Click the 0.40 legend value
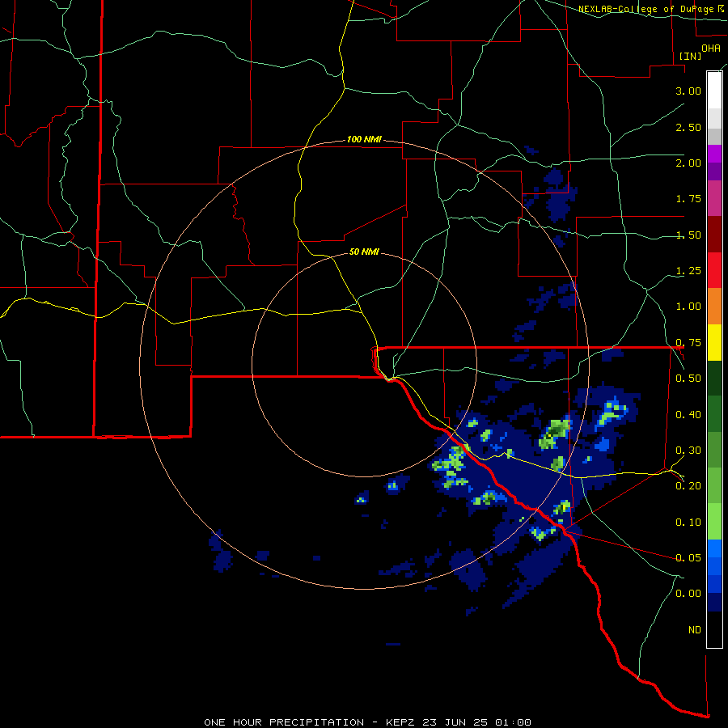This screenshot has height=728, width=728. tap(688, 415)
